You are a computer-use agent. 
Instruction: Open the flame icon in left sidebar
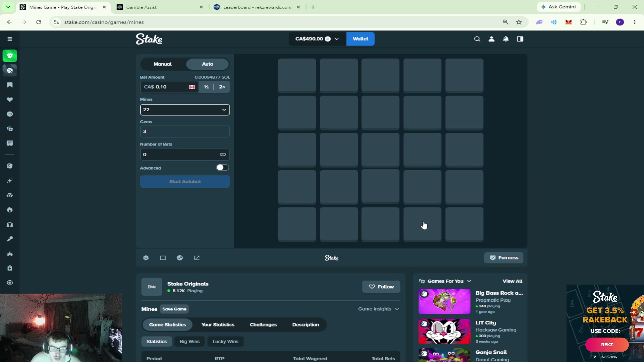tap(10, 210)
